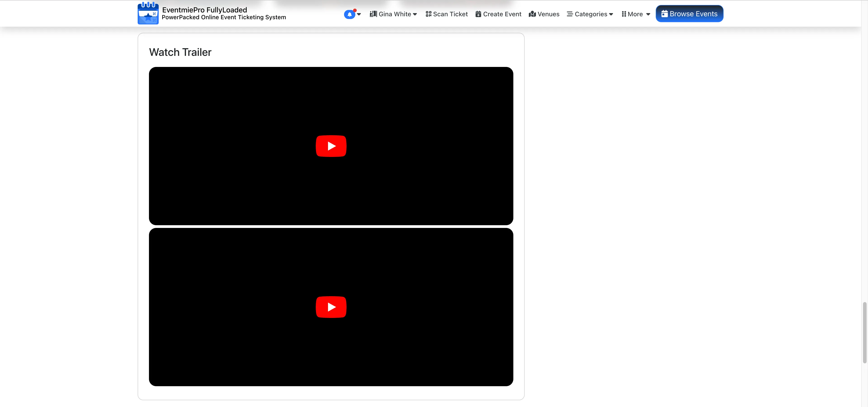Image resolution: width=868 pixels, height=407 pixels.
Task: Click the Create Event calendar-plus icon
Action: pos(478,14)
